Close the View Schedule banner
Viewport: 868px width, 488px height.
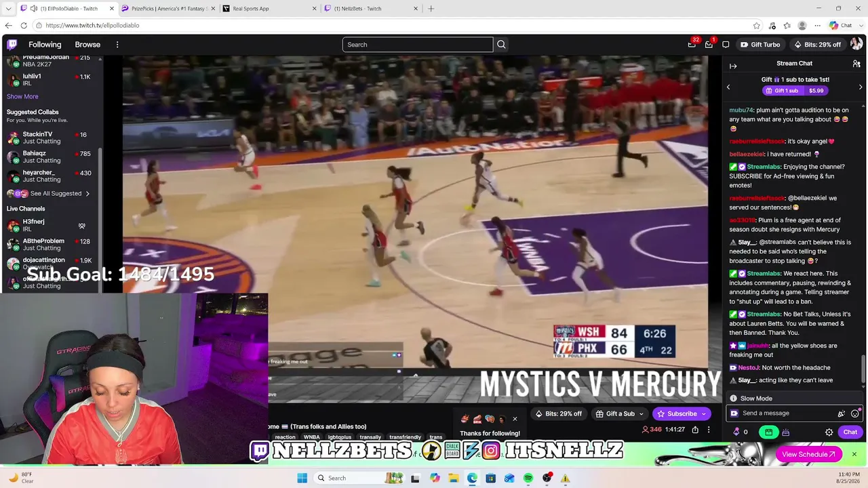click(x=854, y=455)
